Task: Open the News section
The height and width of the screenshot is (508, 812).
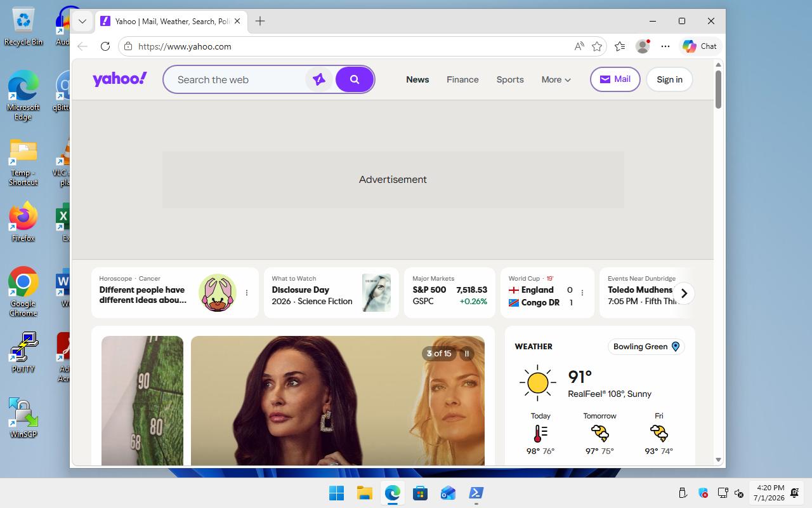Action: [417, 79]
